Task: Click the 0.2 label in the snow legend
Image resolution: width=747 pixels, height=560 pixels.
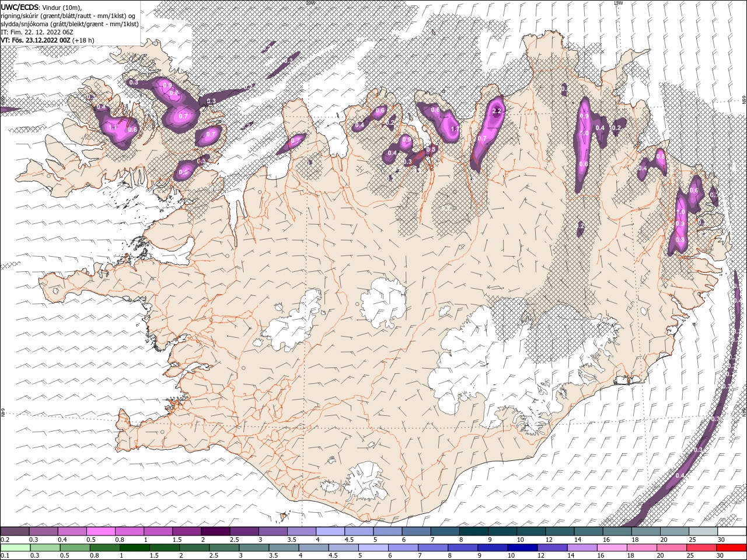Action: (4, 540)
